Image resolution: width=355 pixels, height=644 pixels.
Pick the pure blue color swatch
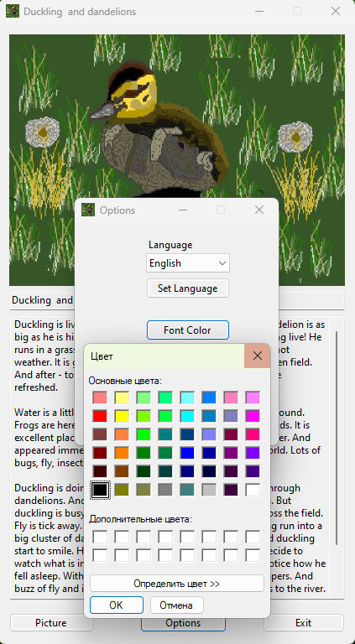(187, 453)
